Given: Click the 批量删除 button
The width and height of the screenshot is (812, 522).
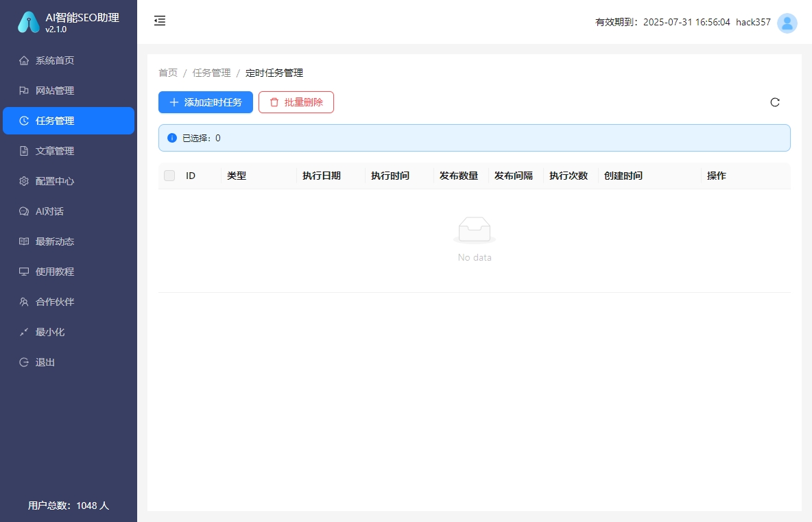Looking at the screenshot, I should pyautogui.click(x=296, y=102).
